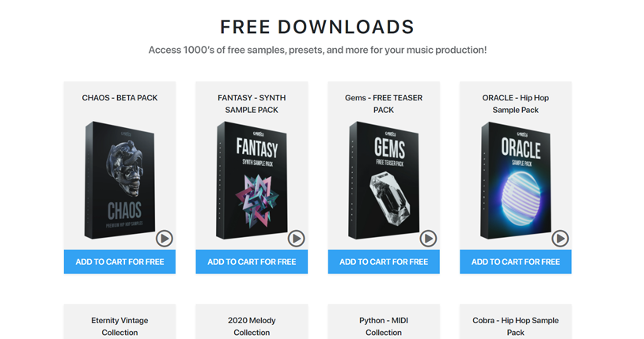Add FANTASY Synth Sample Pack to cart
This screenshot has width=644, height=339.
[x=252, y=262]
